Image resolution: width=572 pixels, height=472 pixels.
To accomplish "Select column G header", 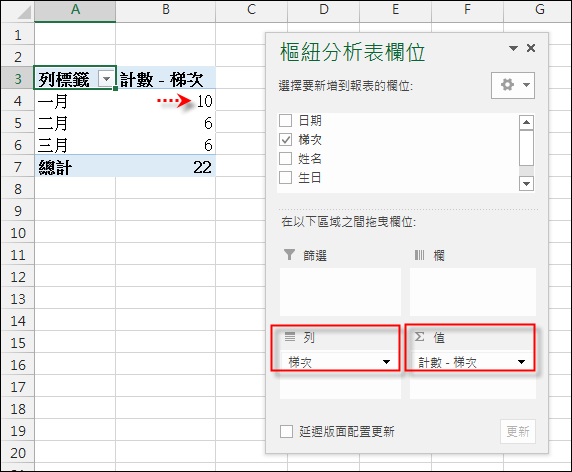I will (537, 11).
